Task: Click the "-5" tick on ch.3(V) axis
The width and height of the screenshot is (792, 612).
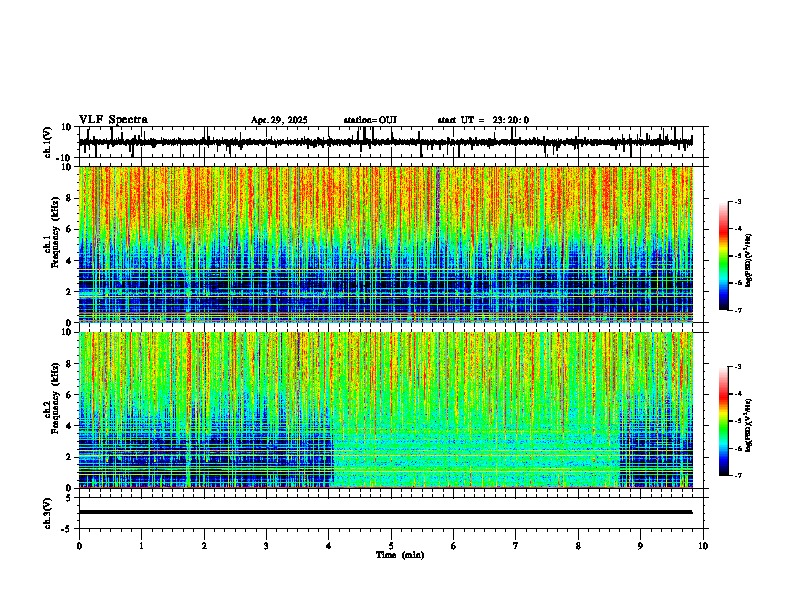Action: (x=67, y=529)
